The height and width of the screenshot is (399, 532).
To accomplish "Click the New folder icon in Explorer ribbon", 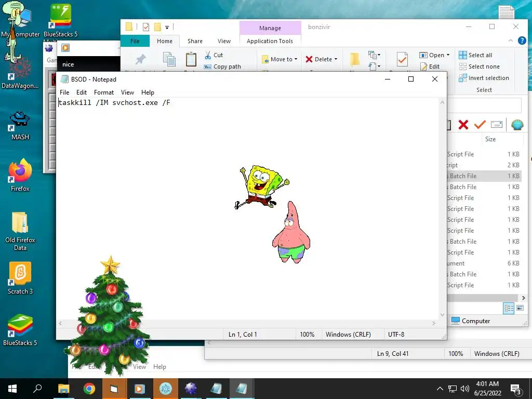I will tap(354, 59).
